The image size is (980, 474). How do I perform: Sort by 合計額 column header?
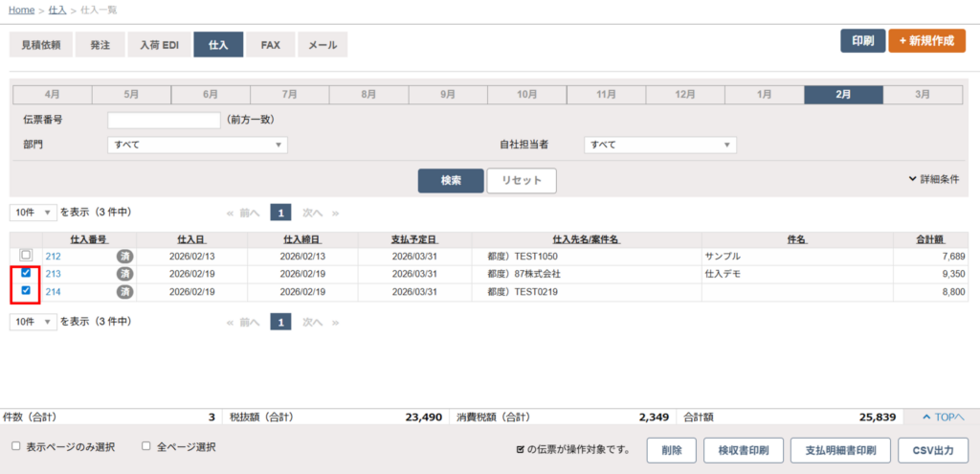[931, 238]
